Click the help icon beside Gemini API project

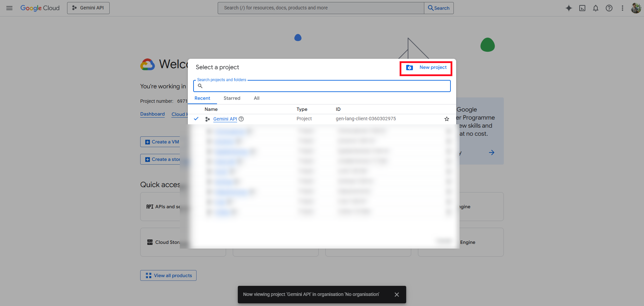tap(241, 119)
